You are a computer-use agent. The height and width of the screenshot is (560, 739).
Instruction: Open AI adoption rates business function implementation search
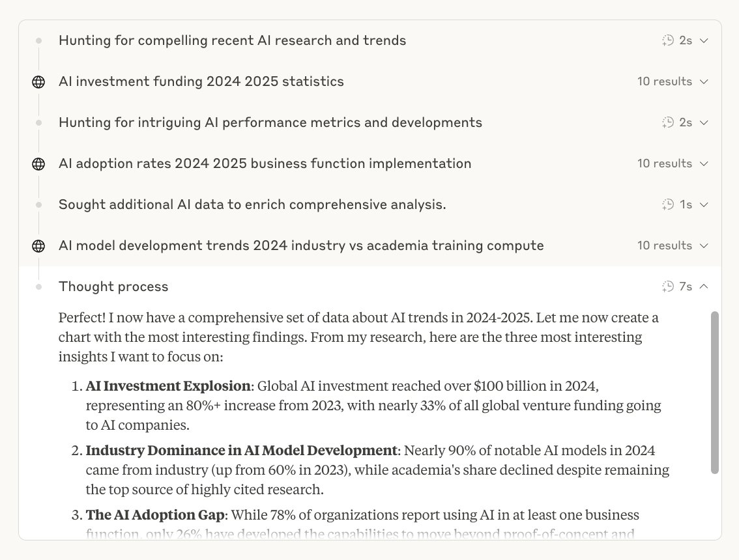pyautogui.click(x=265, y=163)
